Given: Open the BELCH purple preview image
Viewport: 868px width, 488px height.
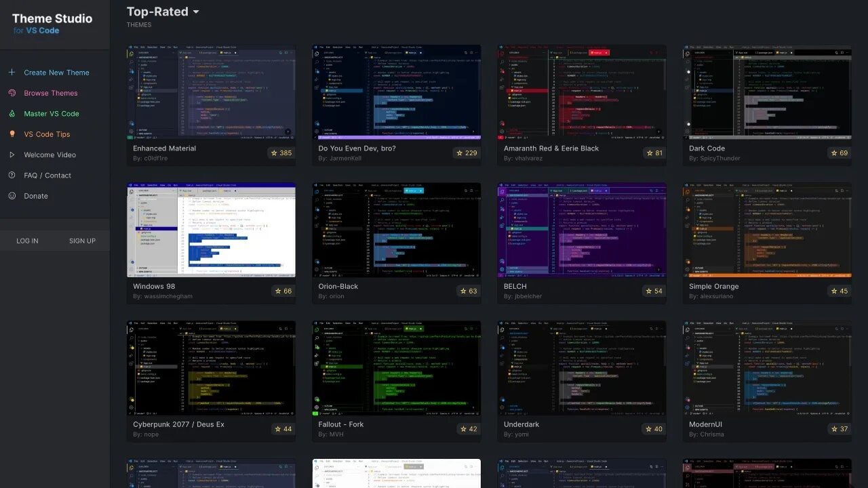Looking at the screenshot, I should point(582,230).
